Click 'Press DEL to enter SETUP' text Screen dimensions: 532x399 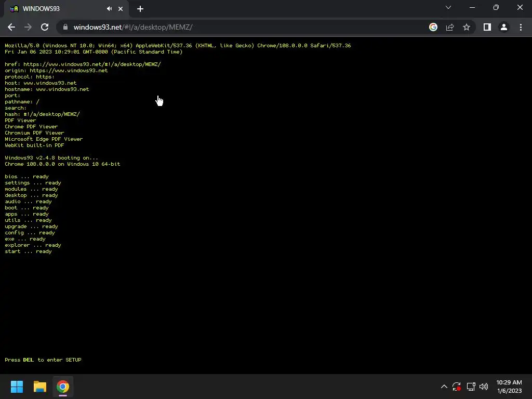coord(43,360)
